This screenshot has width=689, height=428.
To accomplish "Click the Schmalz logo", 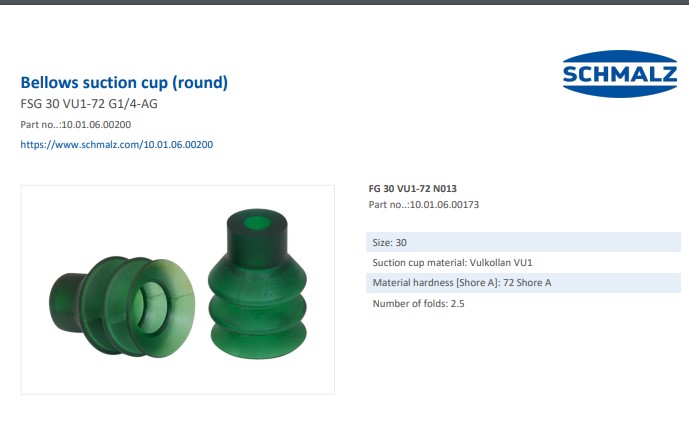I will tap(620, 74).
